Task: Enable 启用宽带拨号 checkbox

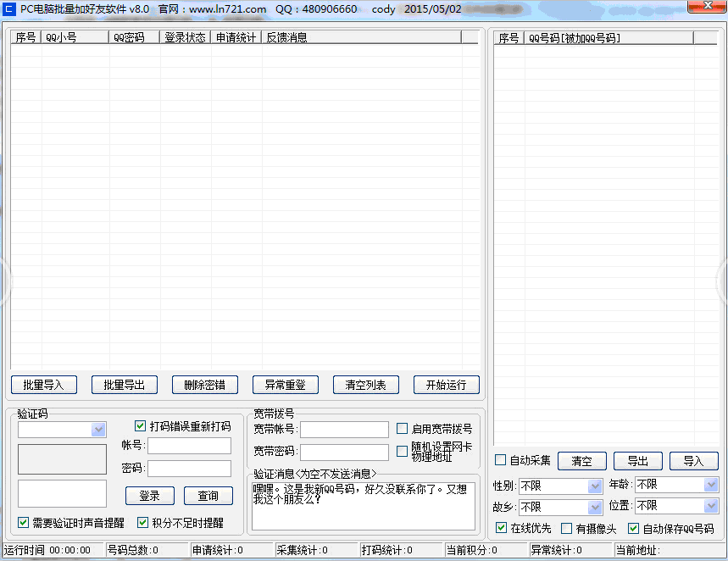Action: pos(403,429)
